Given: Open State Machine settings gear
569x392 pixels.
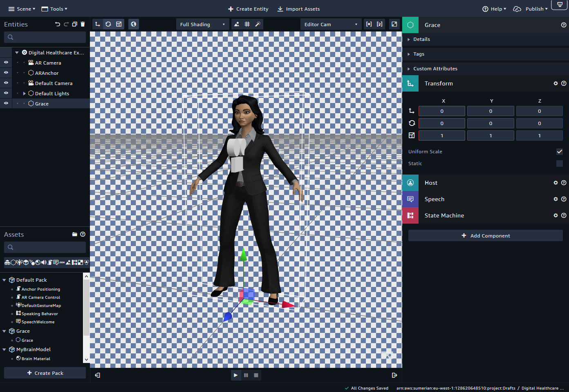Looking at the screenshot, I should click(556, 215).
